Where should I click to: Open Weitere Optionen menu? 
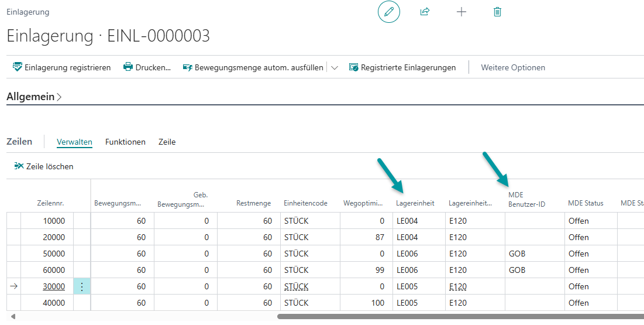tap(512, 67)
